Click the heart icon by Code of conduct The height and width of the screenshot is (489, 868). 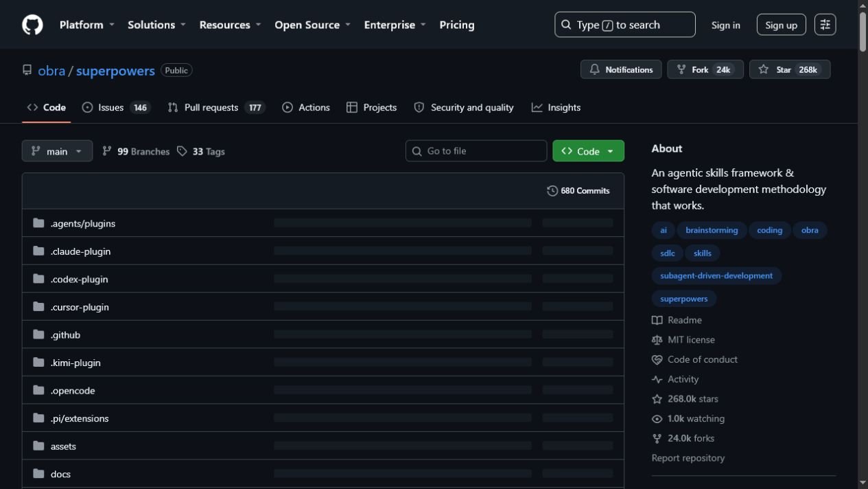click(657, 359)
